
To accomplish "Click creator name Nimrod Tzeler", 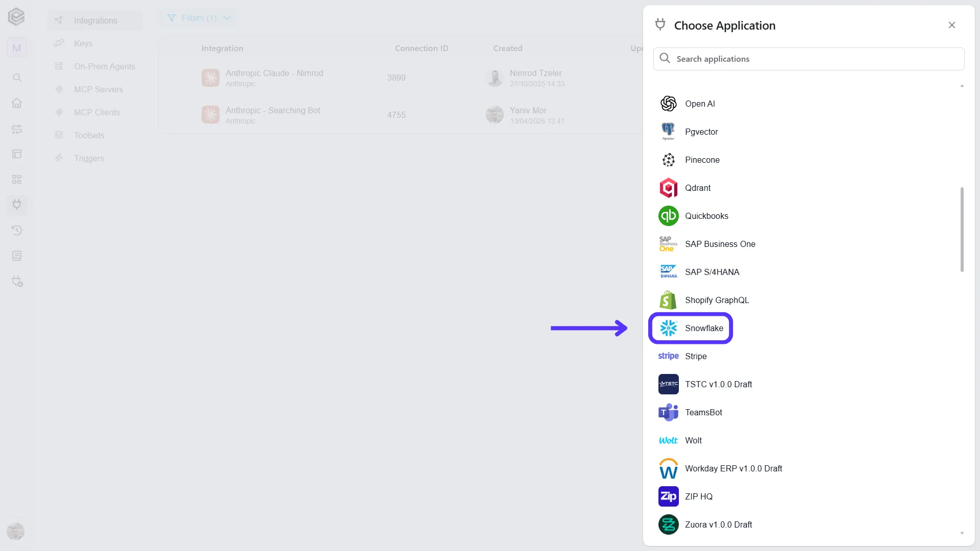I will [535, 73].
